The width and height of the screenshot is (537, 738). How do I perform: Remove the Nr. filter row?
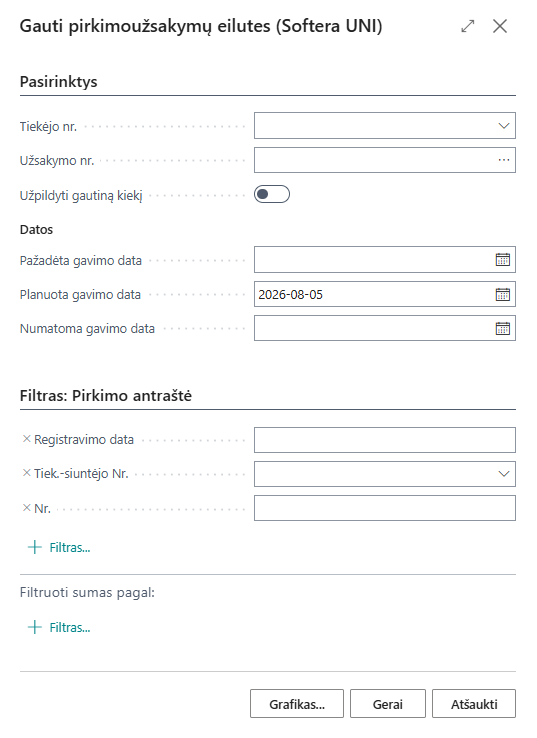coord(26,508)
